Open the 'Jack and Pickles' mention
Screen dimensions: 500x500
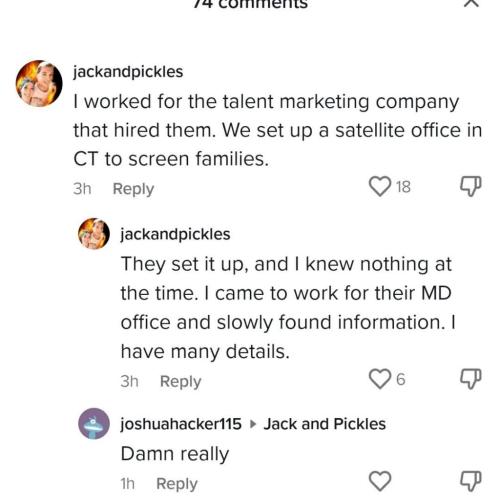coord(324,424)
